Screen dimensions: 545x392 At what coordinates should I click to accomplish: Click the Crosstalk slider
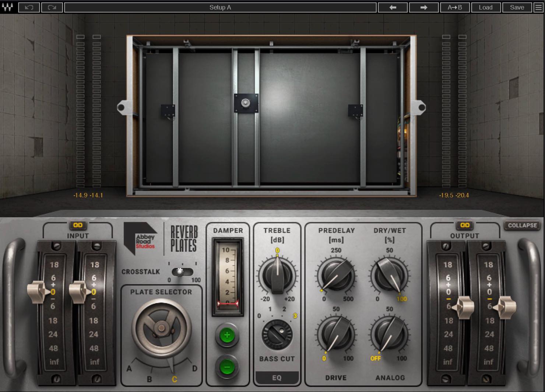point(182,272)
